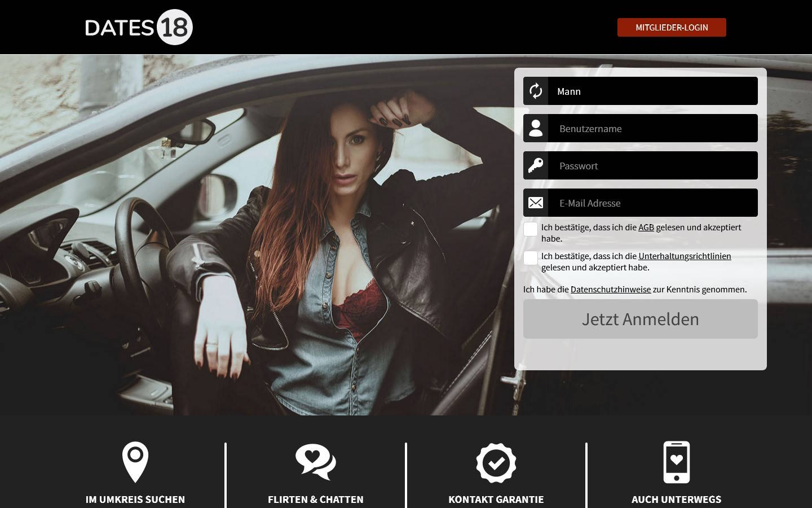Focus the Benutzername input field
The image size is (812, 508).
652,128
